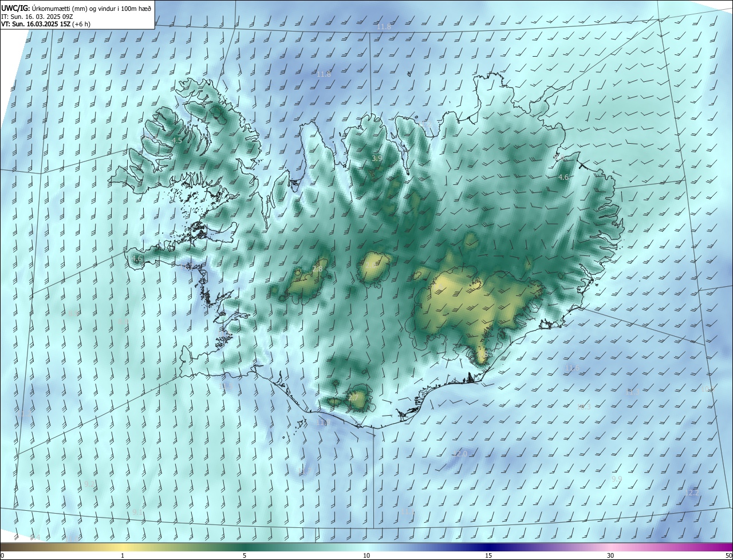Viewport: 733px width, 560px height.
Task: Click the 2.8 value on the yellow glacier area
Action: tap(318, 269)
